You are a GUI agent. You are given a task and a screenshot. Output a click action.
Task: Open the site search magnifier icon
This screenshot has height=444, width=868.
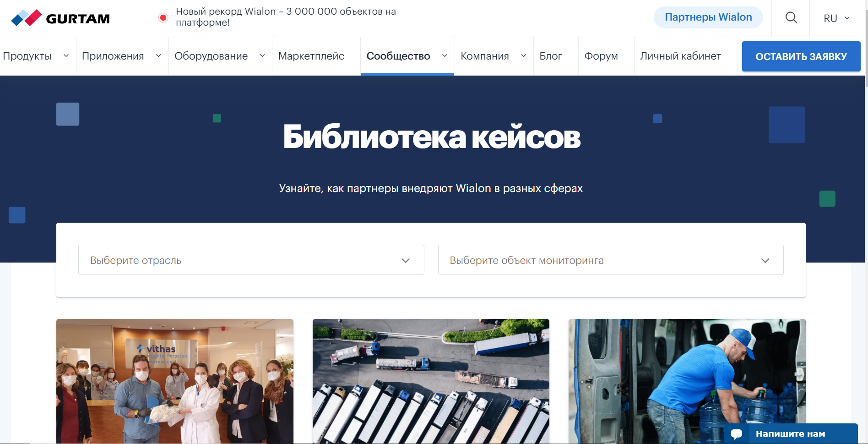point(791,17)
